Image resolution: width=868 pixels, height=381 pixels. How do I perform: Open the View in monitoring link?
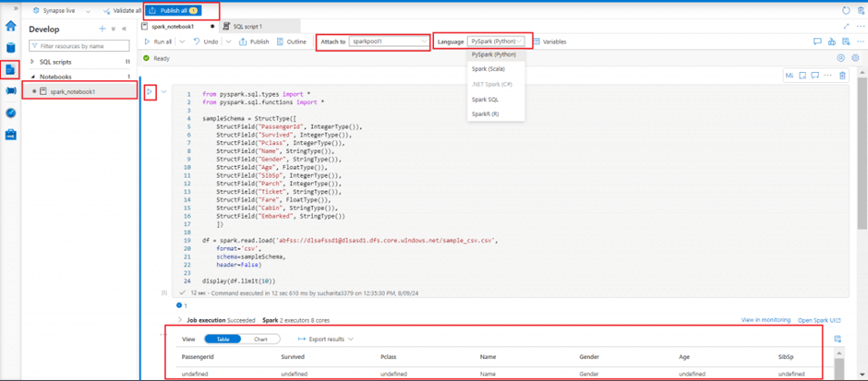[x=766, y=319]
